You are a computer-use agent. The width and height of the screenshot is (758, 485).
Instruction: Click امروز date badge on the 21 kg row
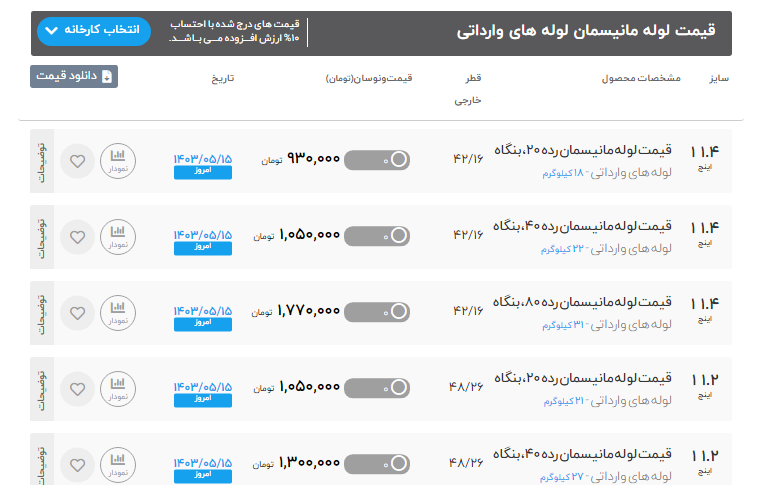click(202, 400)
